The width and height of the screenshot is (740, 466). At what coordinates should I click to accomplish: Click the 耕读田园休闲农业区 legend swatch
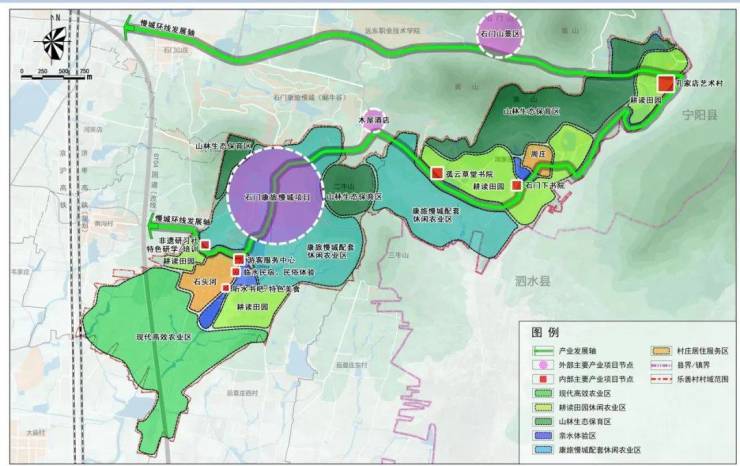(x=543, y=407)
